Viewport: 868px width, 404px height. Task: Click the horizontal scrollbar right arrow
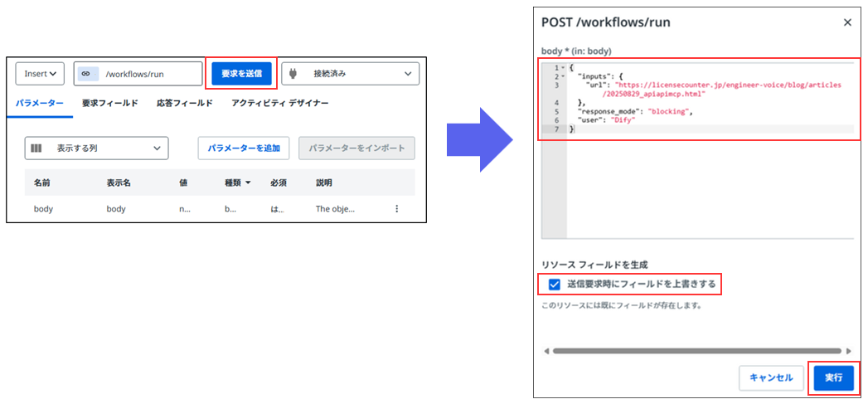click(849, 351)
